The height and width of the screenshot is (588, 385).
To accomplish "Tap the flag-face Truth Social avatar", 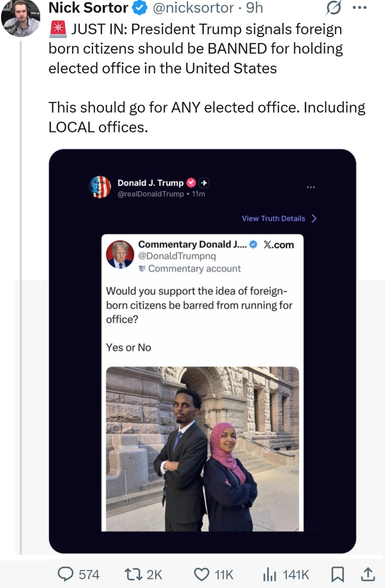I will (x=100, y=187).
